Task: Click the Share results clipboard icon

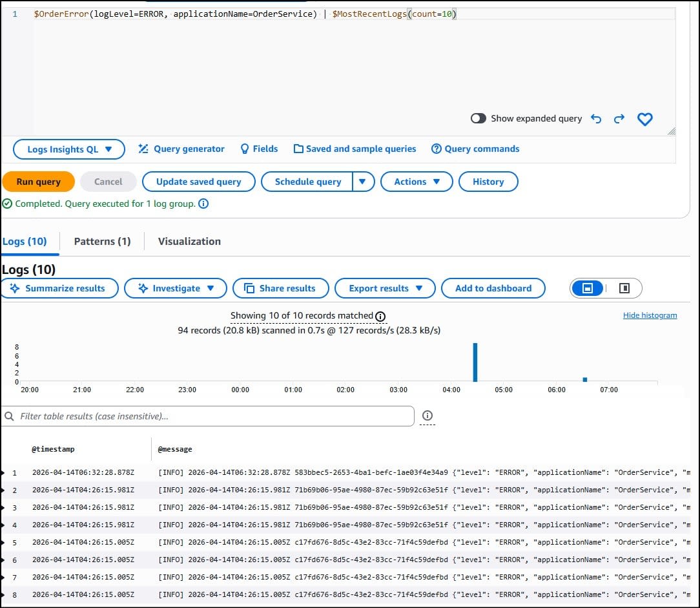Action: 250,288
